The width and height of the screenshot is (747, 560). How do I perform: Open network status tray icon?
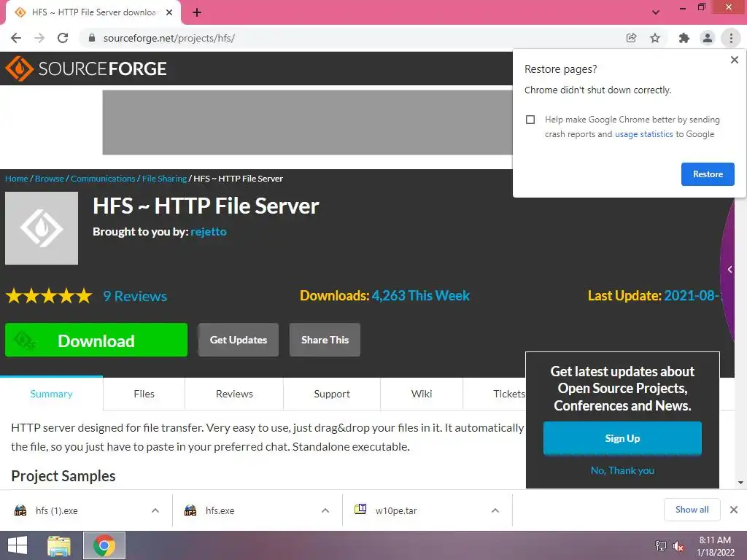pos(660,545)
